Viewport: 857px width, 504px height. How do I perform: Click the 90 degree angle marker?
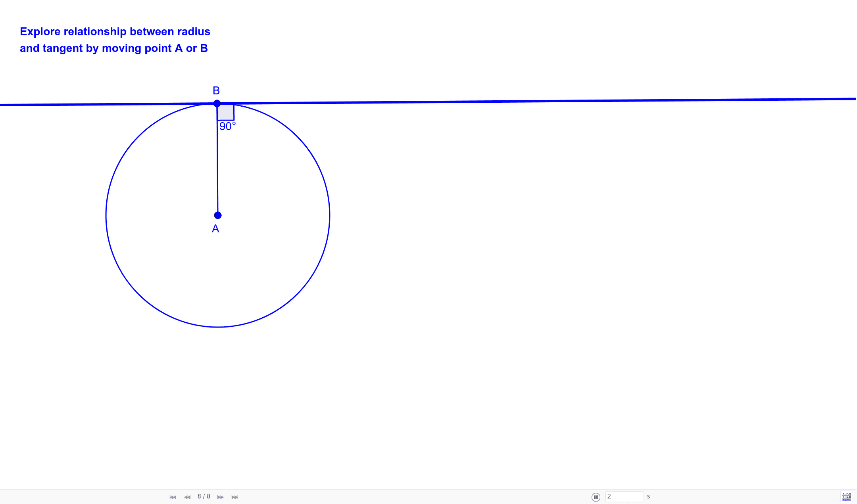[226, 113]
